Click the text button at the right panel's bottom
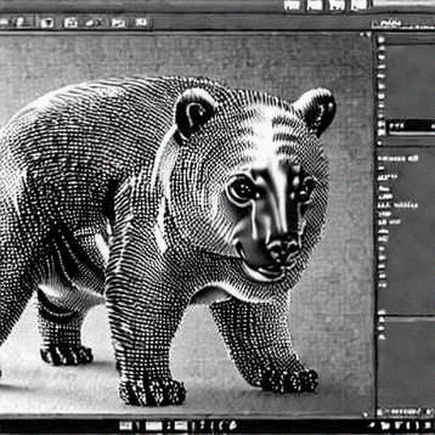 pyautogui.click(x=397, y=412)
